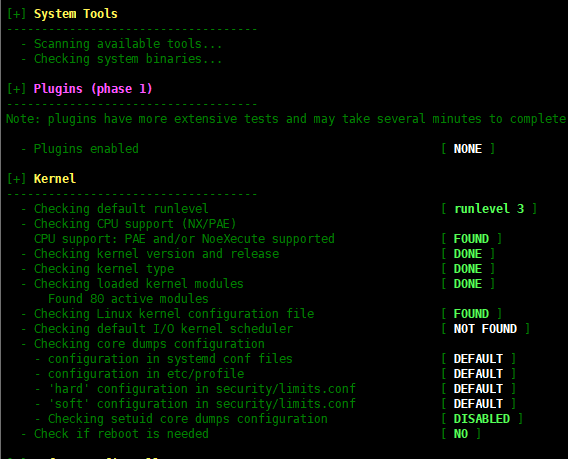This screenshot has width=568, height=459.
Task: Click the [+] marker beside Kernel
Action: (x=17, y=179)
